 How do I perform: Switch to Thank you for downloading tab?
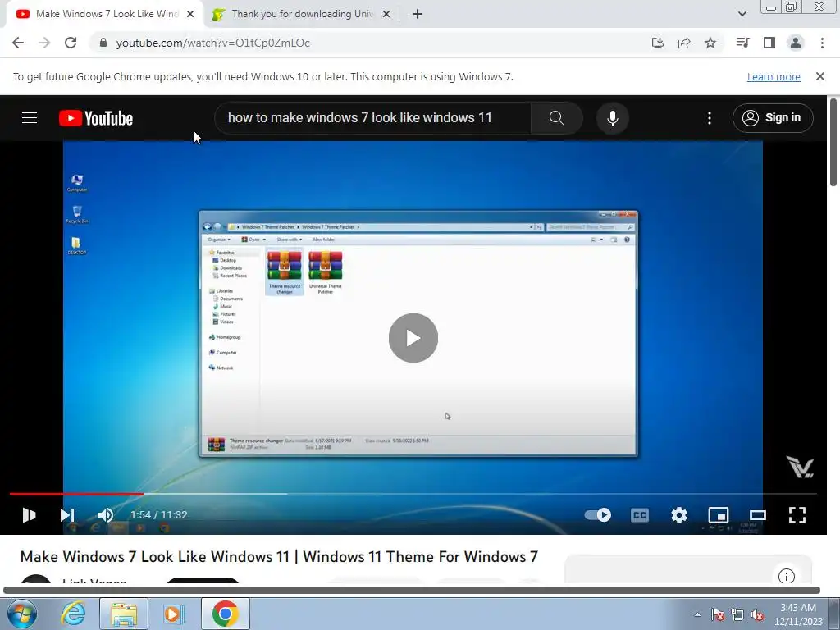[302, 14]
